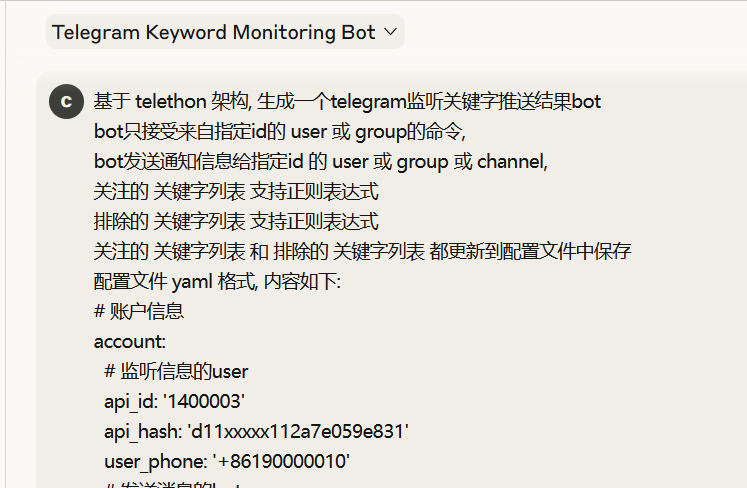Click the 关注的 关键字列表 支持正则表达式 line

(236, 192)
